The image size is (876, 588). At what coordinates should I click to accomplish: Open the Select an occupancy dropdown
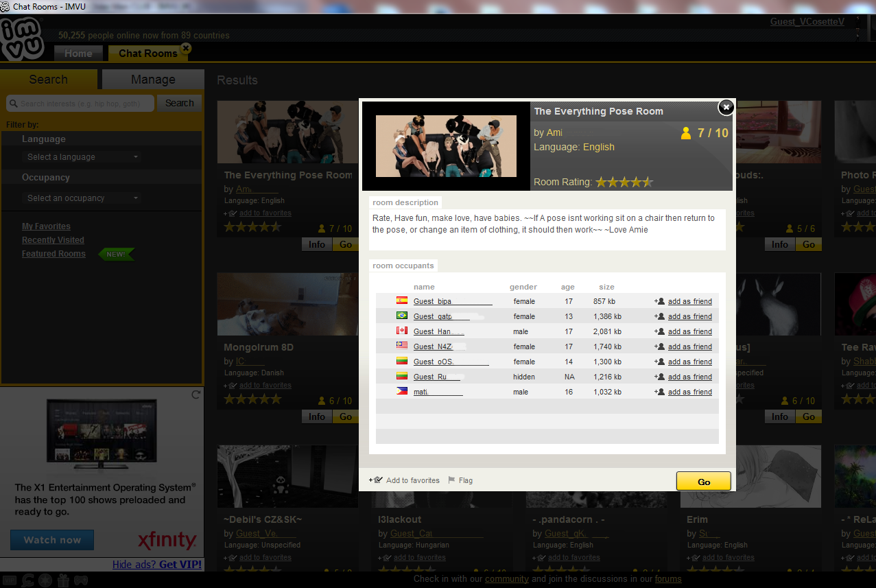(x=82, y=198)
